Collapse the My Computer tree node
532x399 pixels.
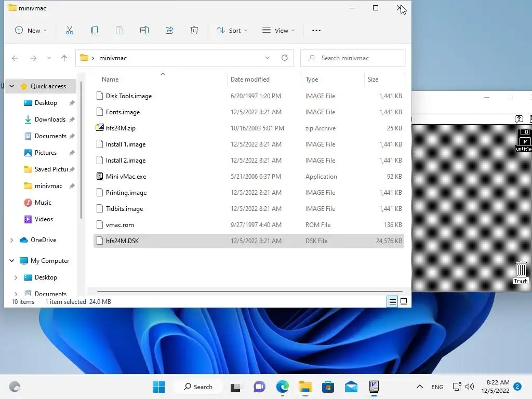pyautogui.click(x=11, y=261)
